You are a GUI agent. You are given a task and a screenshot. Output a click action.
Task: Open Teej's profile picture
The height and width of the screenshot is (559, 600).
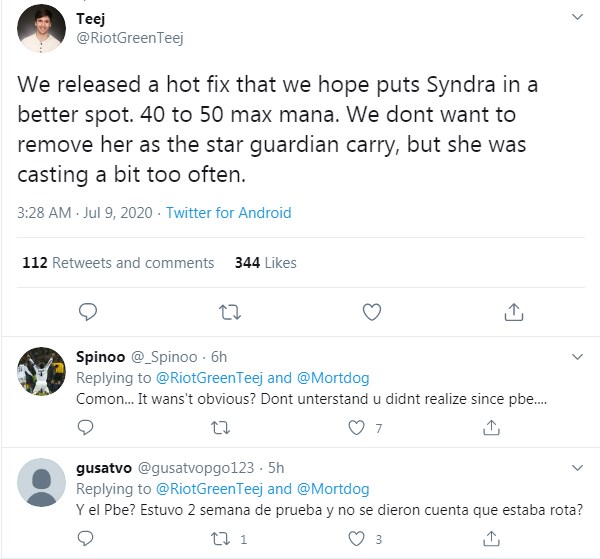coord(43,30)
